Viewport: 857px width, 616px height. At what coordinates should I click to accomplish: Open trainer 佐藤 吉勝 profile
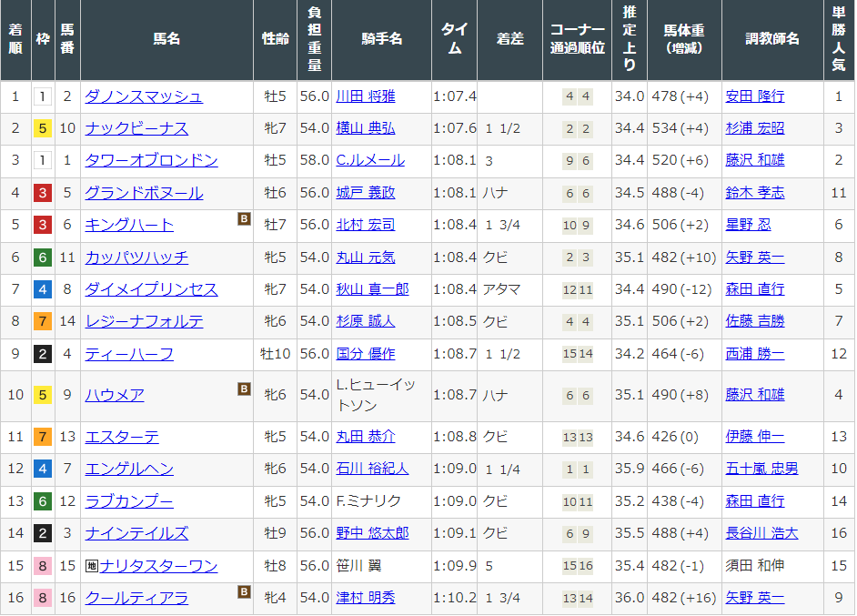[755, 321]
